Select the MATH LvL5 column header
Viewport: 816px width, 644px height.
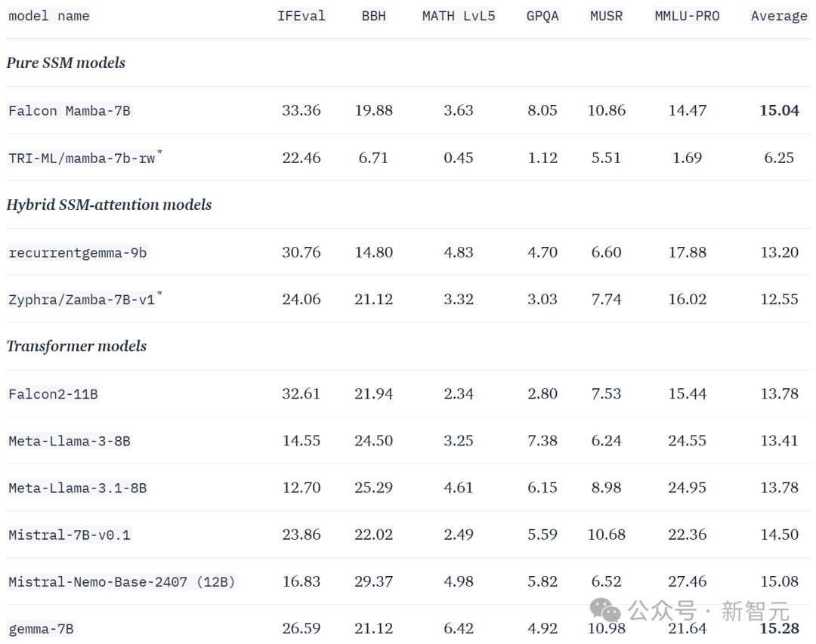click(459, 16)
